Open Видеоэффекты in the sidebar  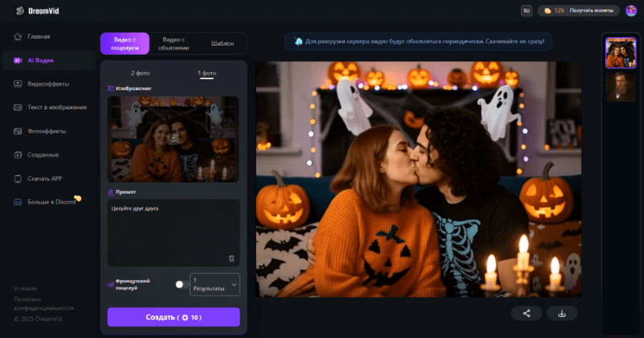click(x=48, y=84)
